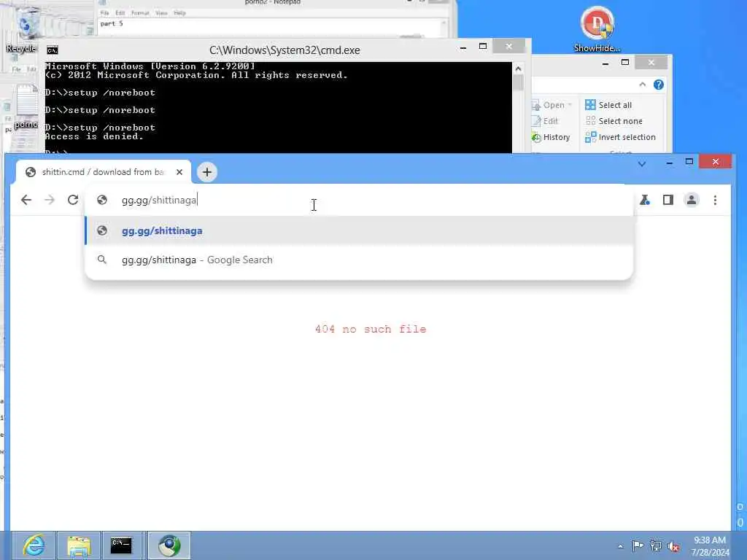Viewport: 747px width, 560px height.
Task: Expand the tab search chevron in browser
Action: point(642,164)
